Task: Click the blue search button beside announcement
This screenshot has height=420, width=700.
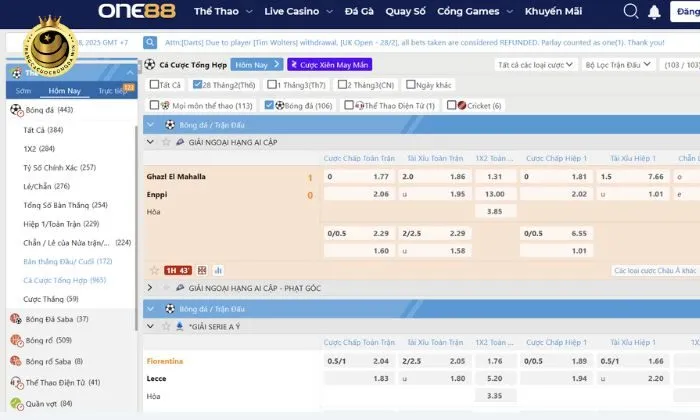Action: pos(150,42)
